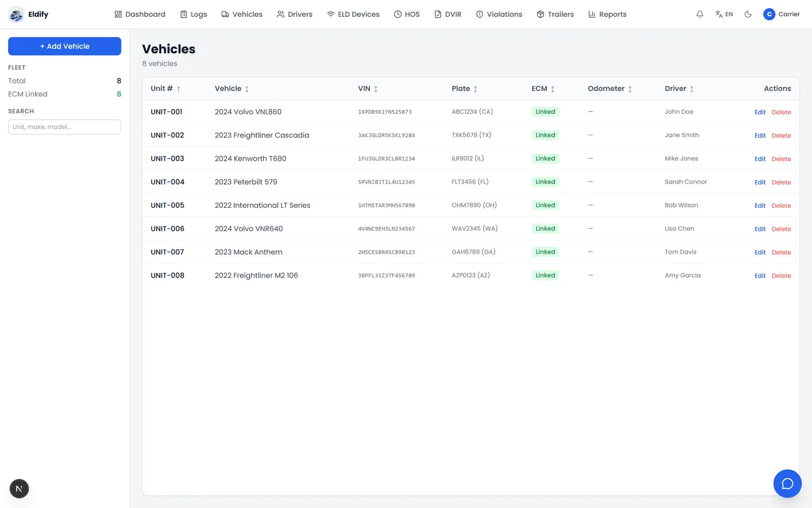Delete vehicle UNIT-003
This screenshot has width=812, height=508.
[x=781, y=158]
